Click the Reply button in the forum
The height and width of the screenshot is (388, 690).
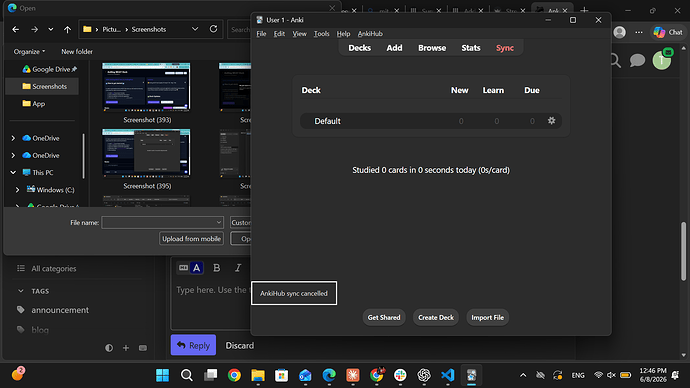193,345
